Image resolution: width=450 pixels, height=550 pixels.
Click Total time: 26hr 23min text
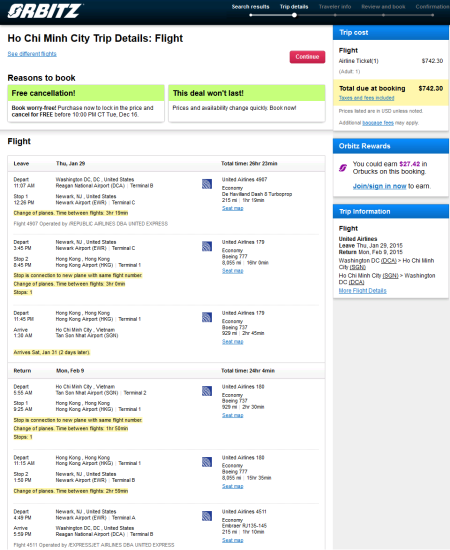point(249,163)
